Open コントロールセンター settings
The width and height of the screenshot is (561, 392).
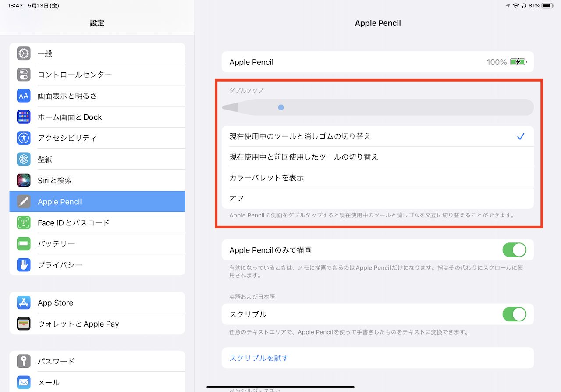[x=97, y=75]
